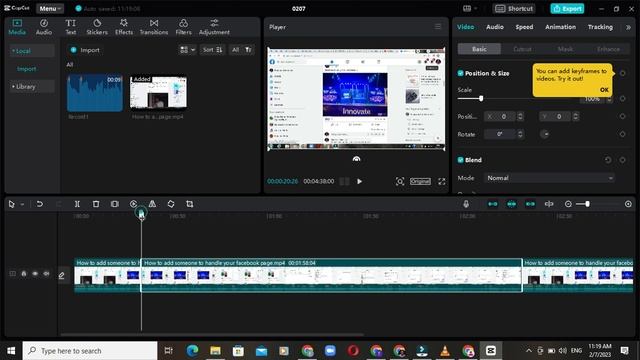Enter fullscreen preview mode
Screen dimensions: 640x360
(x=442, y=181)
